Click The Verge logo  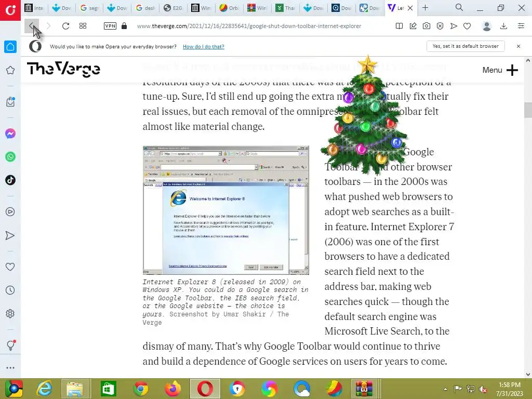click(x=63, y=69)
